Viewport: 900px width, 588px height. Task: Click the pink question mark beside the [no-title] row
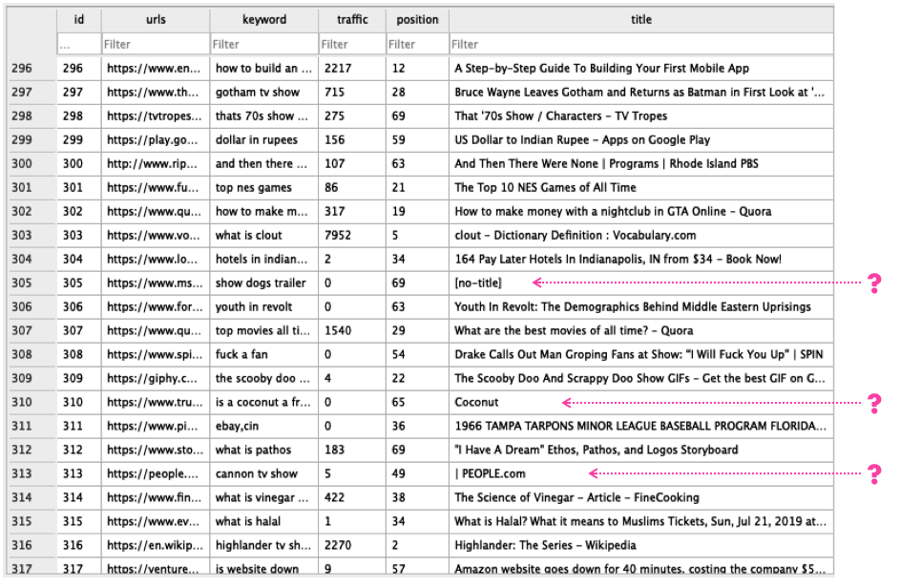click(x=872, y=283)
